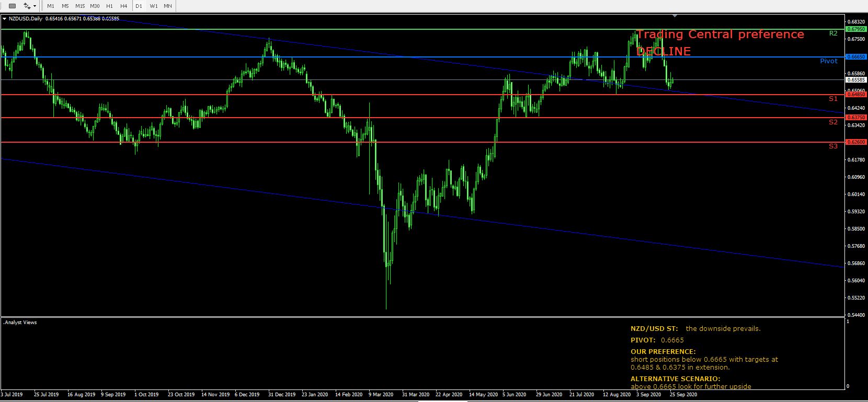Screen dimensions: 868x402
Task: Switch to the M1 timeframe
Action: [51, 6]
